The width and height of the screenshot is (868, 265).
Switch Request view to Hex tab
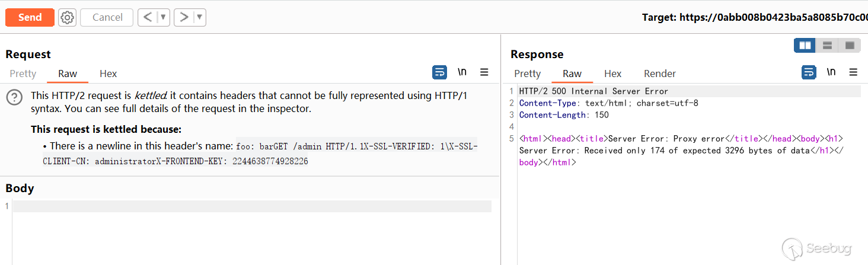pos(108,74)
